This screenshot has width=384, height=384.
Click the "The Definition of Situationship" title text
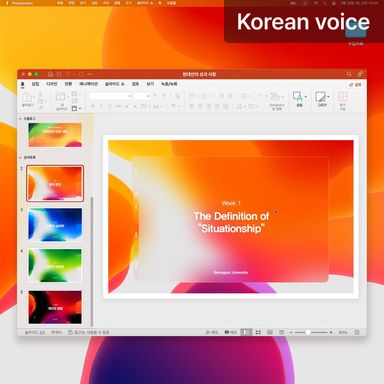pos(231,222)
